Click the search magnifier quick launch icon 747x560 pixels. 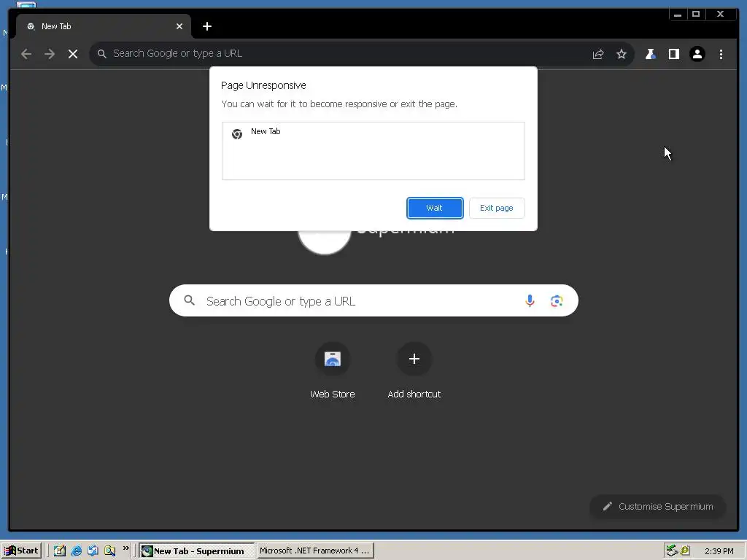coord(109,551)
